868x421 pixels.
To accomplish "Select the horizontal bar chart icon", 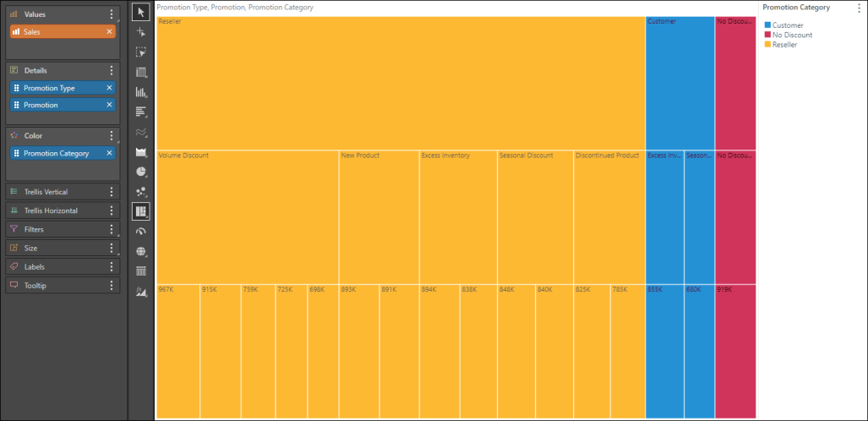I will (141, 112).
